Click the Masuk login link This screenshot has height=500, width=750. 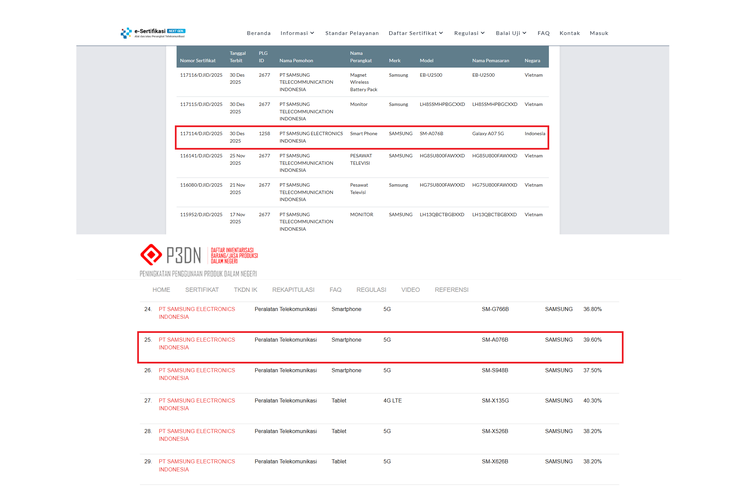click(599, 33)
